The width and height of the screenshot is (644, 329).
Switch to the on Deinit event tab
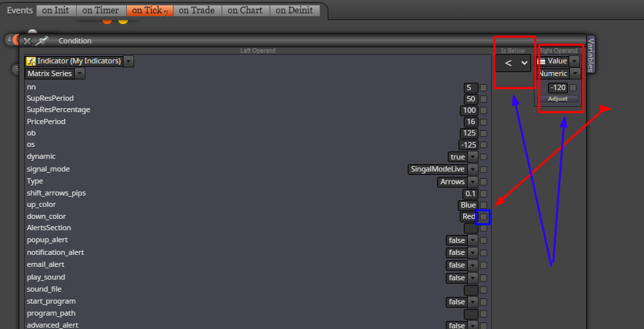294,10
